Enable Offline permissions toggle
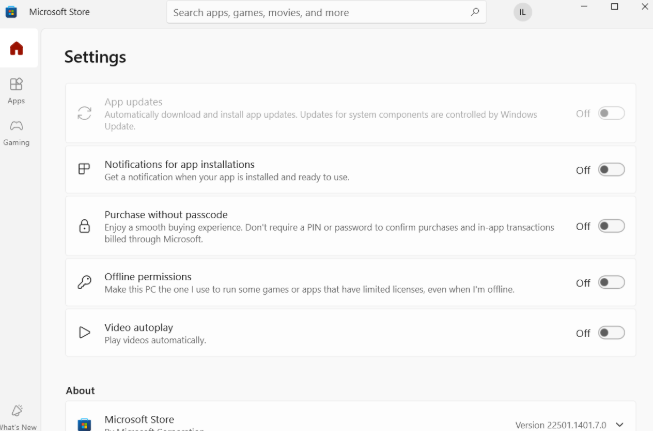 click(x=610, y=283)
